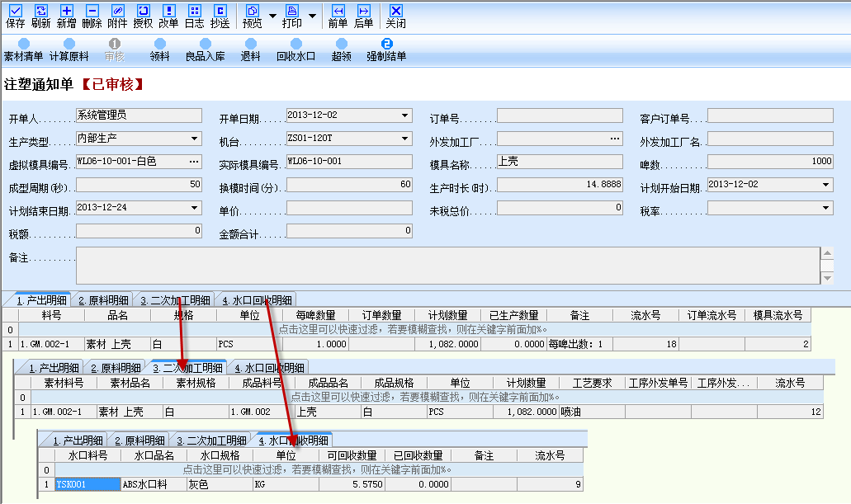The image size is (851, 504).
Task: Select the top 2.原料明细 tab
Action: (103, 300)
